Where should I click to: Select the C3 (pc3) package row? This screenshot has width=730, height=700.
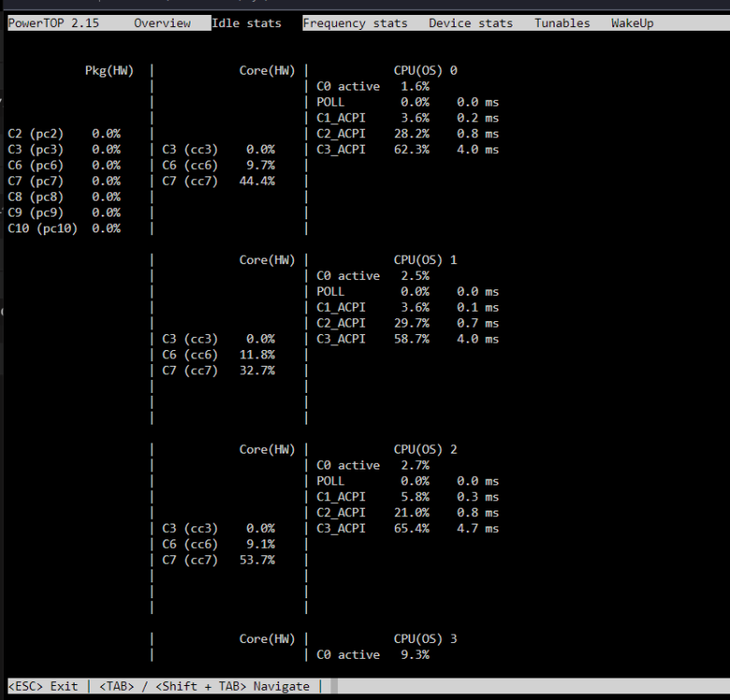64,150
